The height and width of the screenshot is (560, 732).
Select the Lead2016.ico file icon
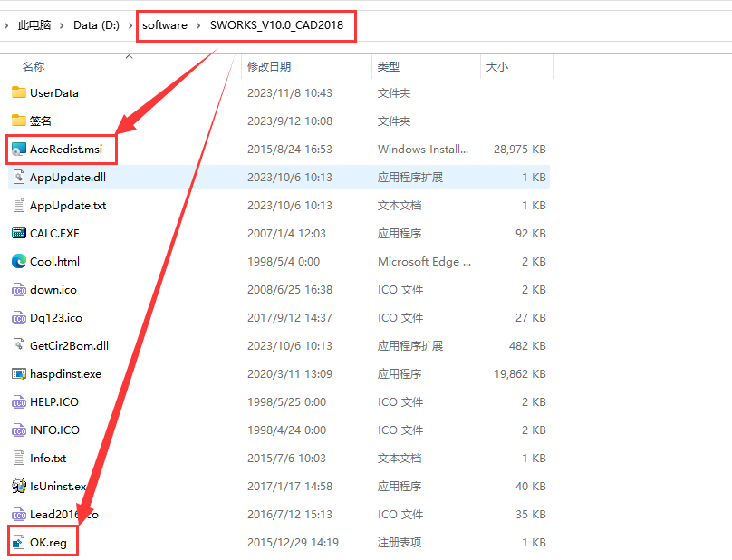[x=19, y=514]
